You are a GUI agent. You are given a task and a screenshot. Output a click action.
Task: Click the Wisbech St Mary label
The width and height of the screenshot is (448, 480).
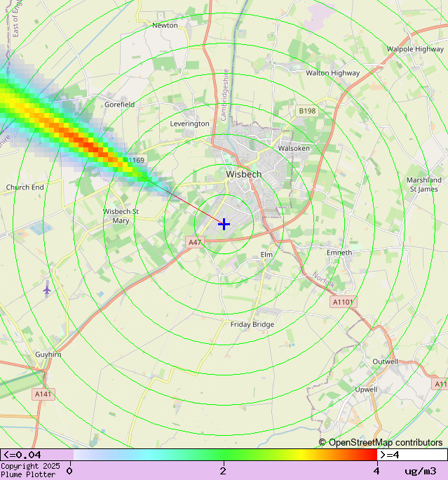click(121, 216)
